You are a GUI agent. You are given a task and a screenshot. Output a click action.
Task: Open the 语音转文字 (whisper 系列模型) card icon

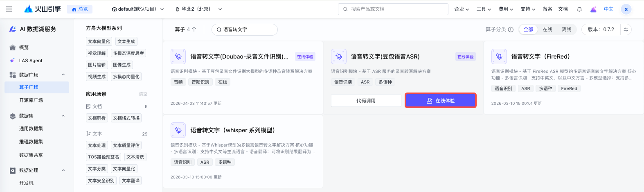[178, 130]
